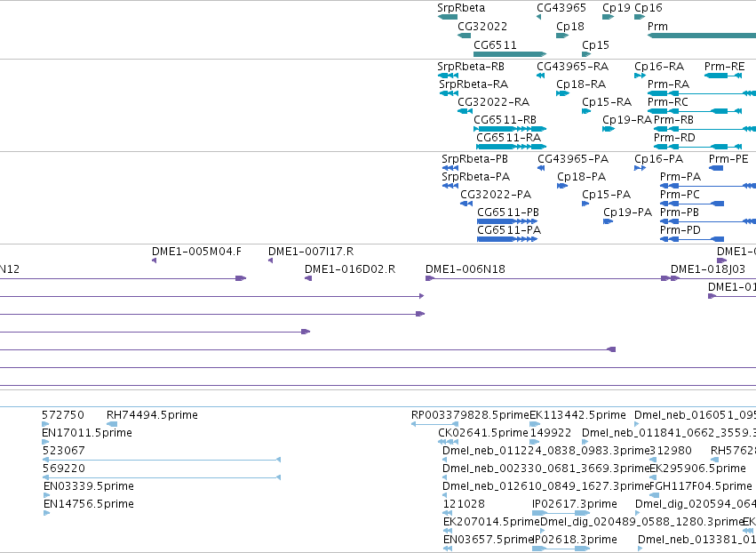Image resolution: width=756 pixels, height=553 pixels.
Task: Select the EK295906.5prime EST
Action: pos(654,477)
